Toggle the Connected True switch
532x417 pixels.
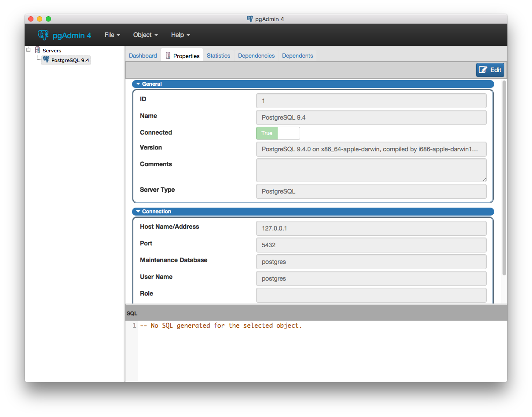coord(278,133)
